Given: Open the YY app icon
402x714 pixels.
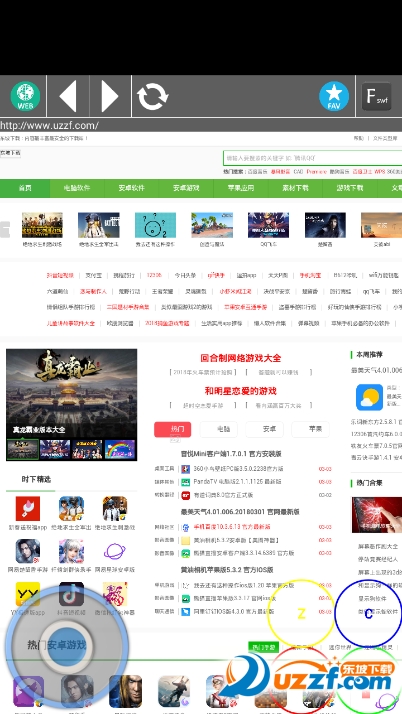Looking at the screenshot, I should pos(28,594).
